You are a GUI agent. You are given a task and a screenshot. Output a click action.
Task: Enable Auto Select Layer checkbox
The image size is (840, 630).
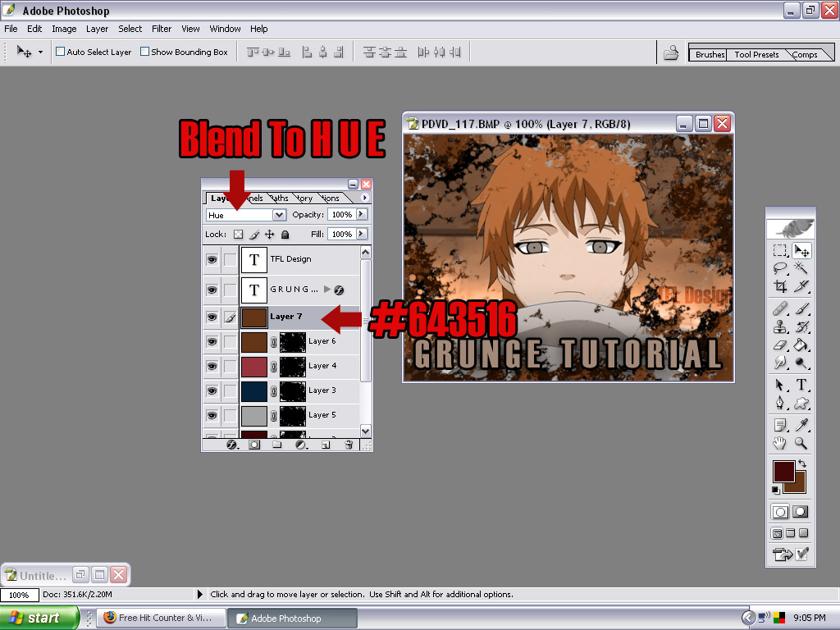pyautogui.click(x=61, y=52)
